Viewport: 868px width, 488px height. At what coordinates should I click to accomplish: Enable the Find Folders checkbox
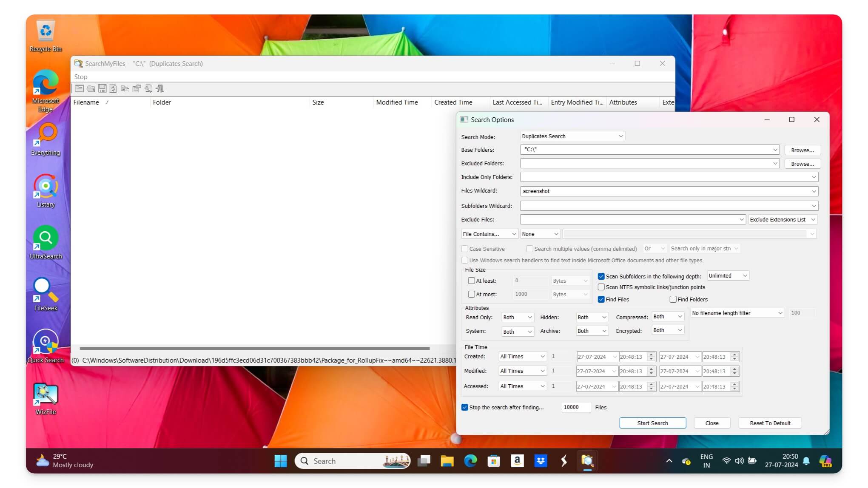(673, 299)
